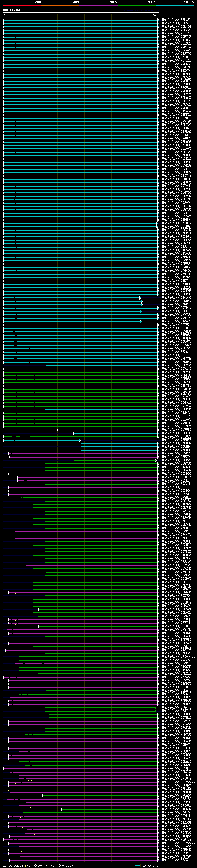This screenshot has height=868, width=197.
Task: Open UniRef100_B9VI90 entry
Action: 176,121
